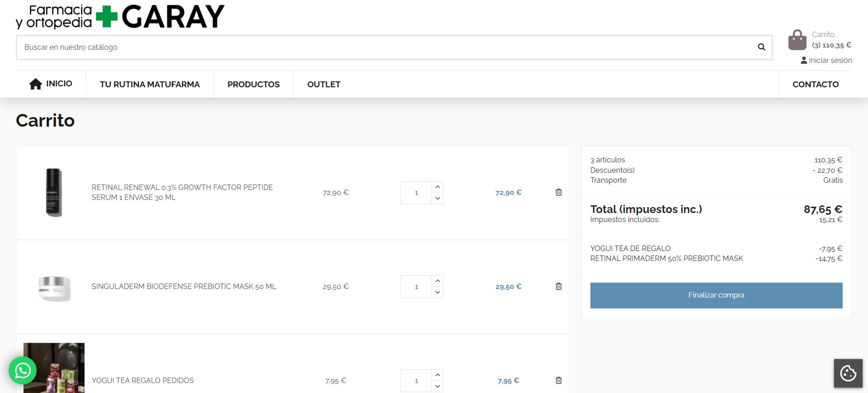The width and height of the screenshot is (868, 393).
Task: Select the 87,65 € total amount
Action: [823, 209]
